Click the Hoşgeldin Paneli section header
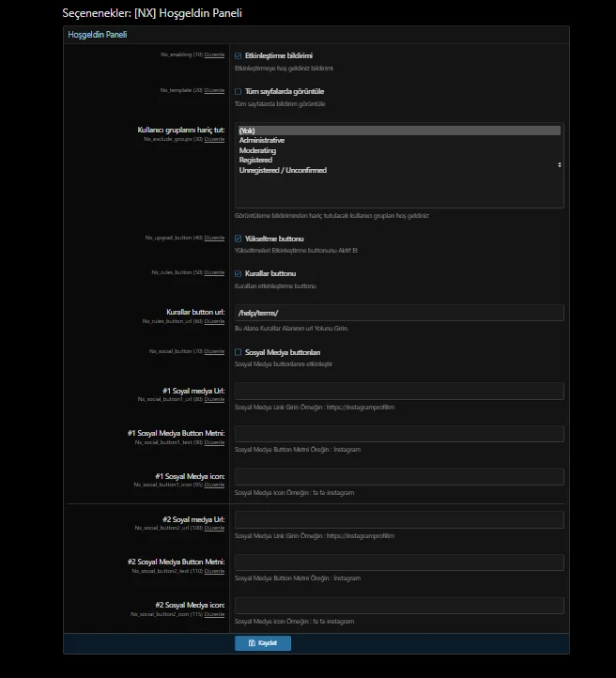Viewport: 616px width, 678px height. point(98,34)
